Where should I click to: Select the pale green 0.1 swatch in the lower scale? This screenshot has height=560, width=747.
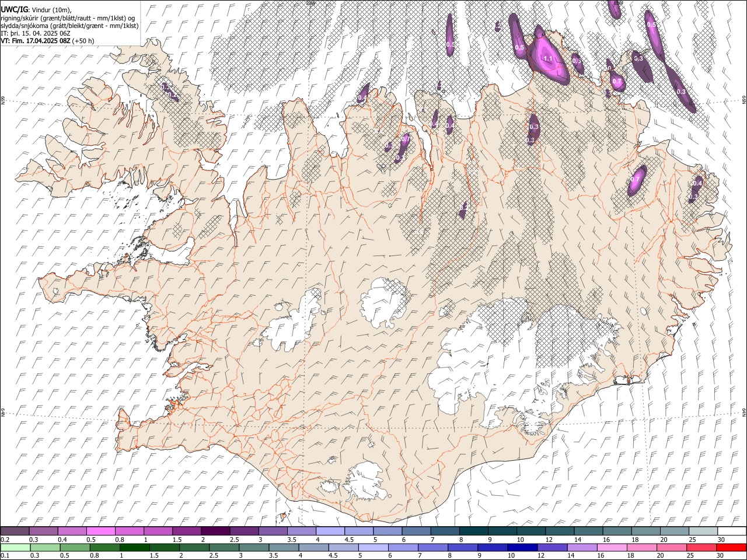[x=15, y=547]
